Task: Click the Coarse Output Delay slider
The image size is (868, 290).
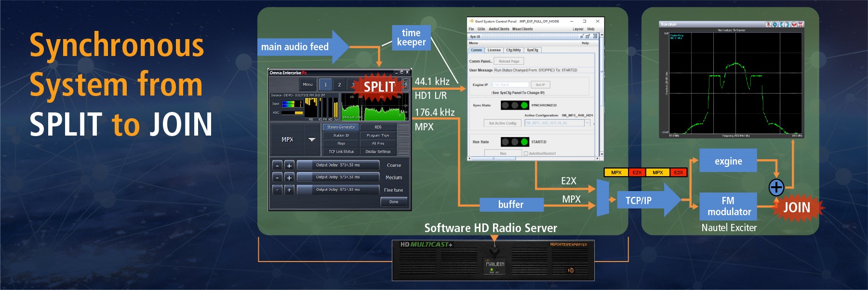Action: click(338, 165)
